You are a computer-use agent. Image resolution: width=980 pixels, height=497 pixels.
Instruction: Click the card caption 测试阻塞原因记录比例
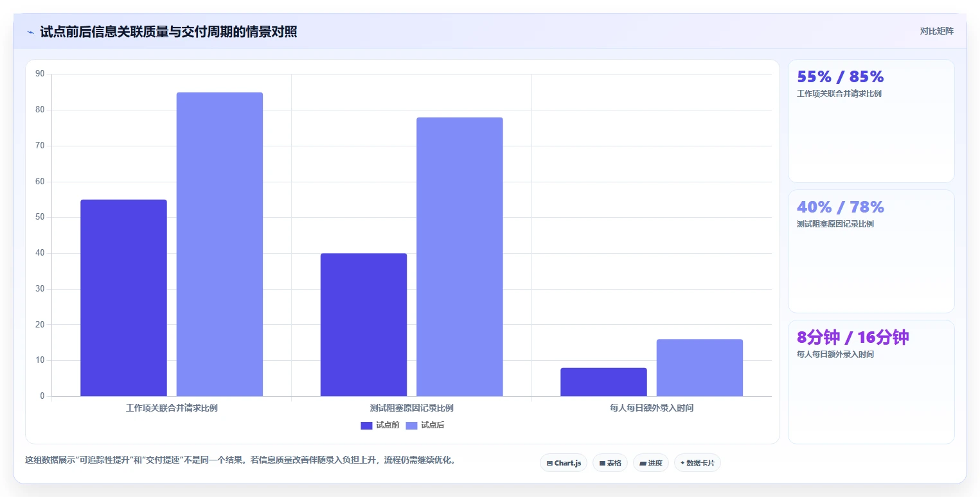coord(835,224)
